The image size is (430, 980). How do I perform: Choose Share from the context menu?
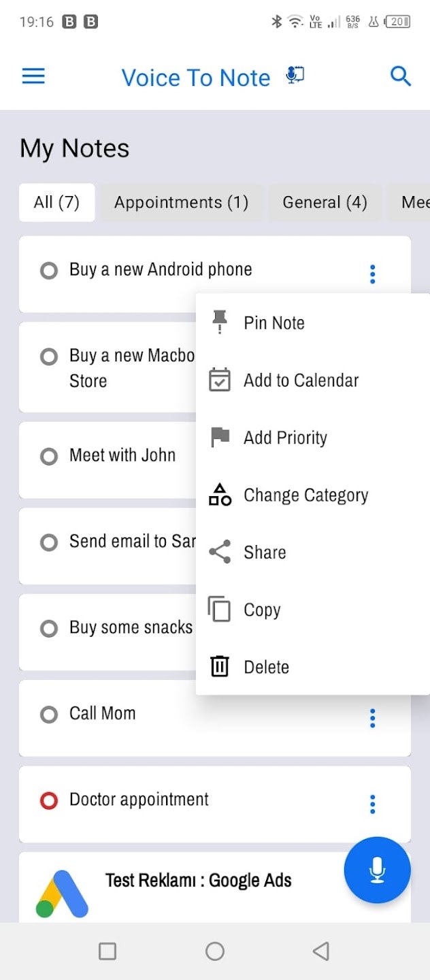click(265, 552)
